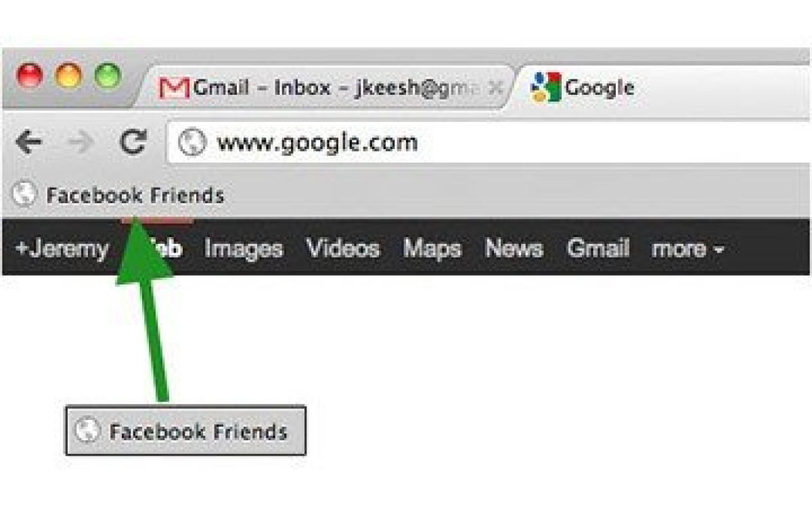812x508 pixels.
Task: Click the green zoom window button
Action: (108, 76)
